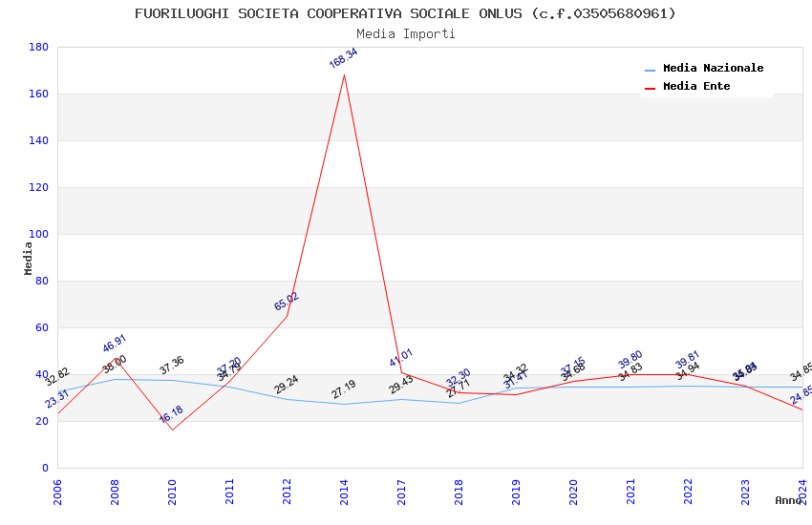
Task: Click the 2021 year axis label
Action: 630,492
